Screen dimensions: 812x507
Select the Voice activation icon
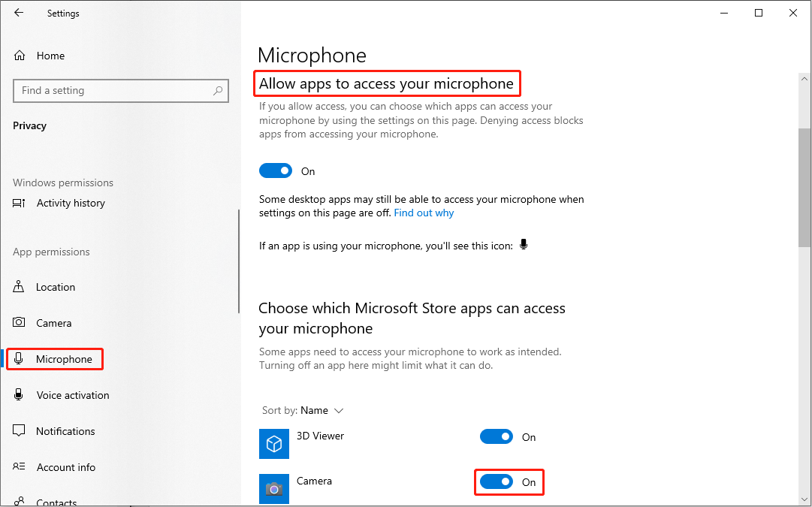point(18,394)
